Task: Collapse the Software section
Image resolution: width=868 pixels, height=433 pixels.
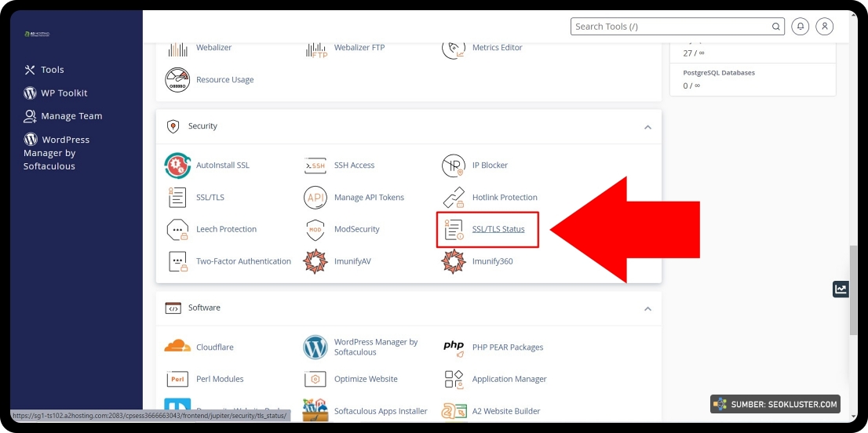Action: tap(647, 308)
